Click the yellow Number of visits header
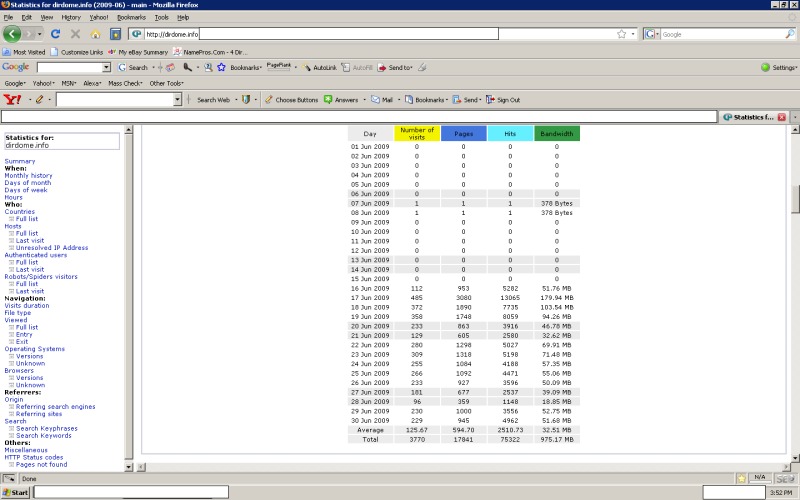 [x=417, y=133]
